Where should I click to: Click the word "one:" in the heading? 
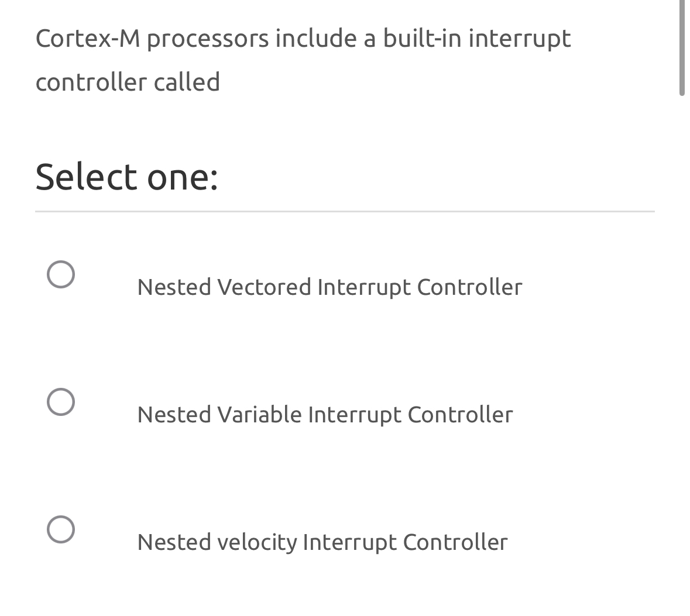[x=183, y=177]
